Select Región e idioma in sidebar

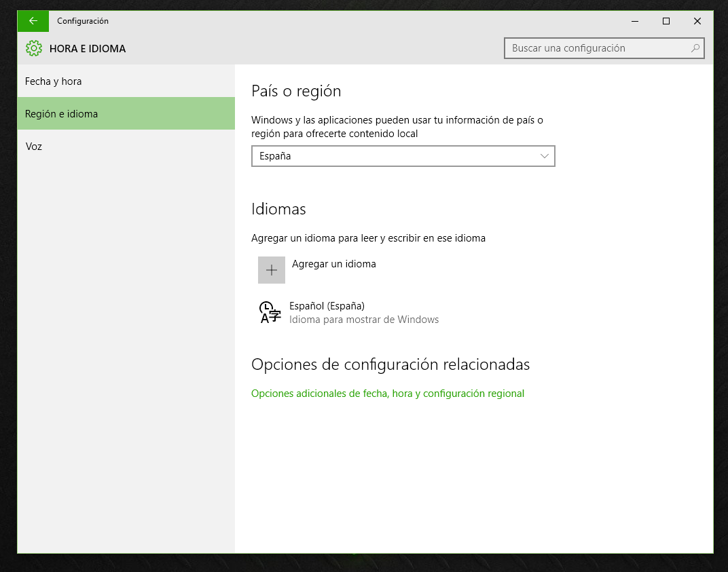pyautogui.click(x=126, y=114)
